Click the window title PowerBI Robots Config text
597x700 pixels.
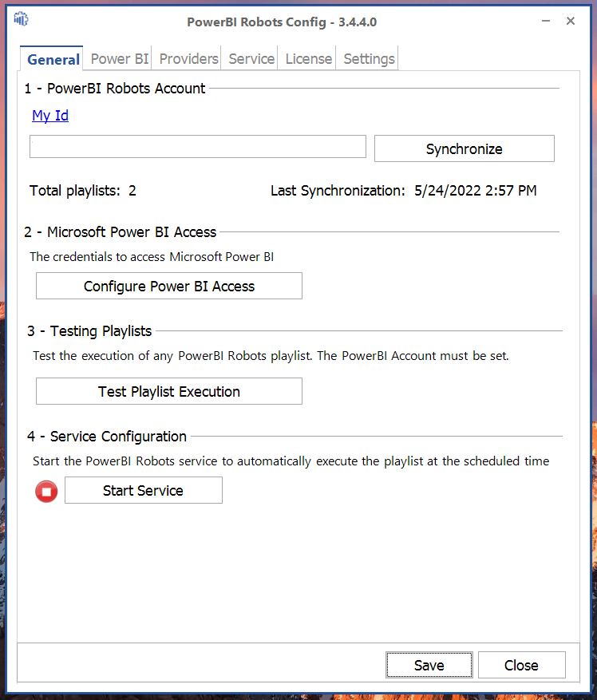coord(281,22)
